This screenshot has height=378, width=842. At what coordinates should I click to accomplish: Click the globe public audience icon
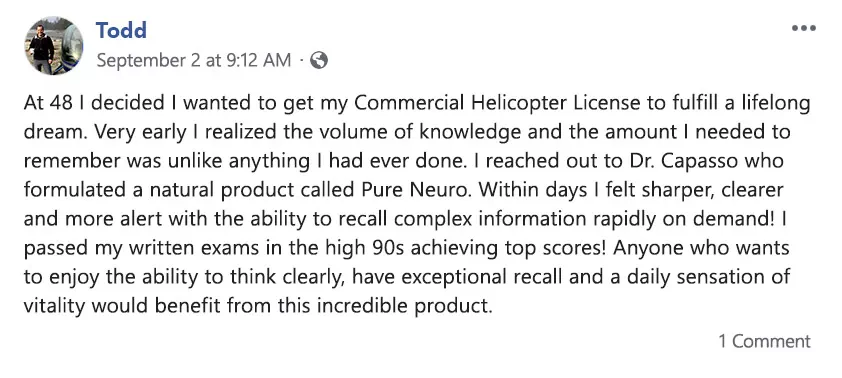(319, 60)
